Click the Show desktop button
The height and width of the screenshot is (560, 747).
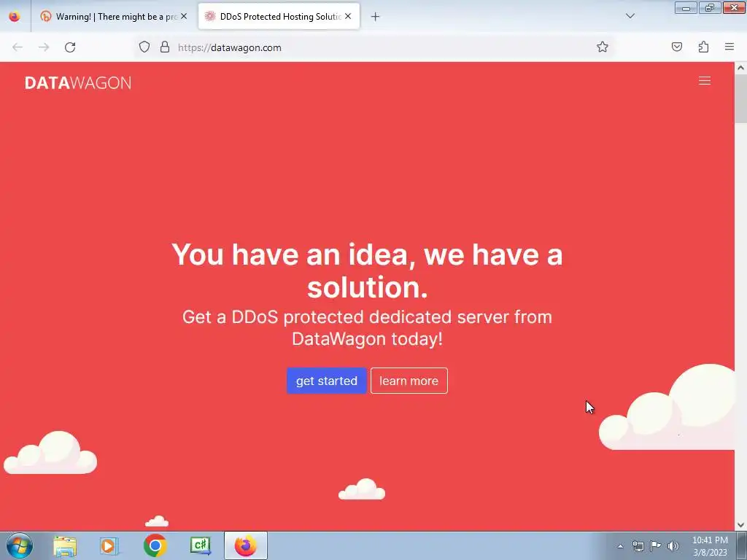point(742,546)
